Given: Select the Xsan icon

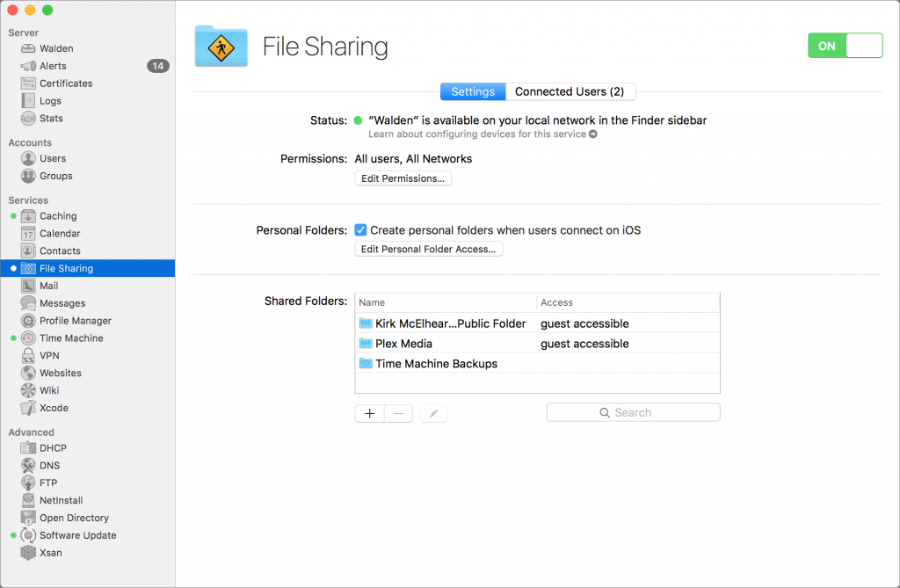Looking at the screenshot, I should (28, 552).
